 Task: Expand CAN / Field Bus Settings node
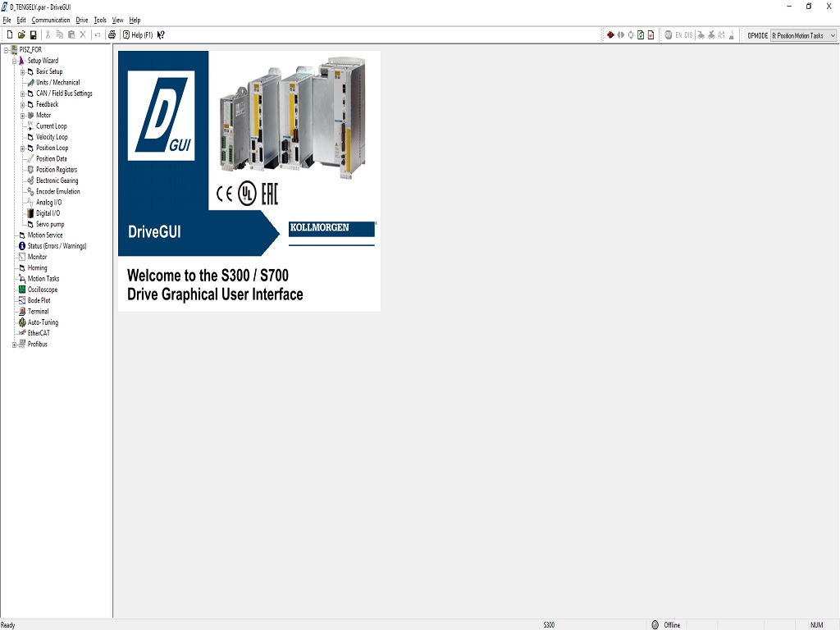23,94
